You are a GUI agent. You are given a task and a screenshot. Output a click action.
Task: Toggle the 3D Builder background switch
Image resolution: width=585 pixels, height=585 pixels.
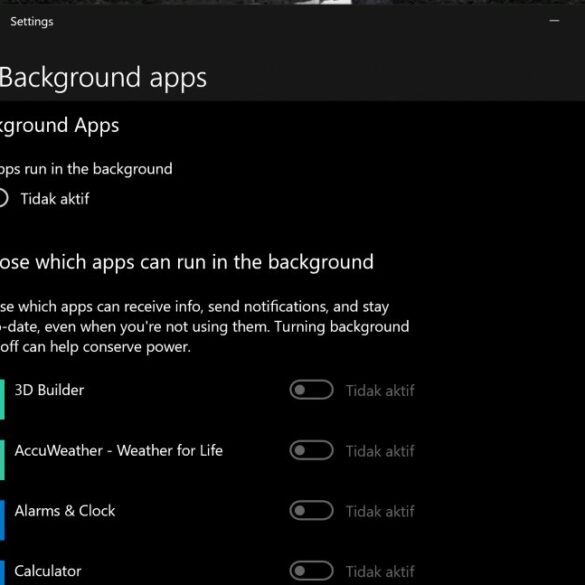coord(311,390)
